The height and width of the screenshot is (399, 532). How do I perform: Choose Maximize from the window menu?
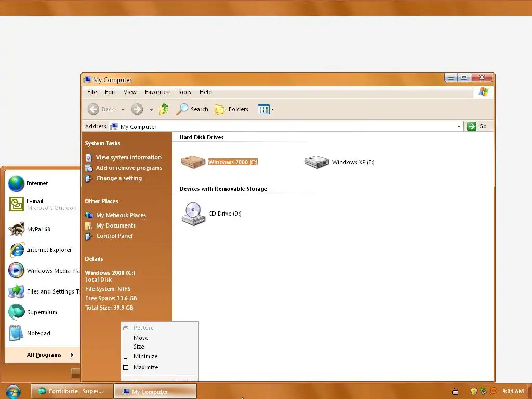click(160, 367)
